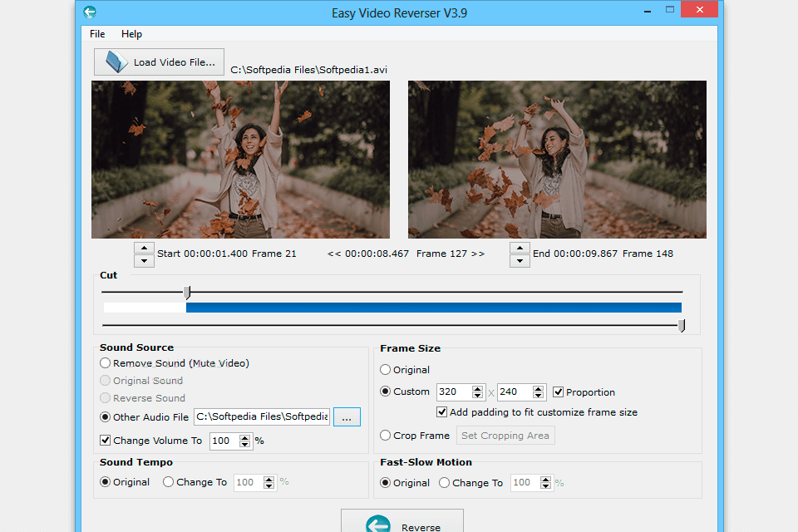Click the frame width field showing 320
The height and width of the screenshot is (532, 798).
454,392
